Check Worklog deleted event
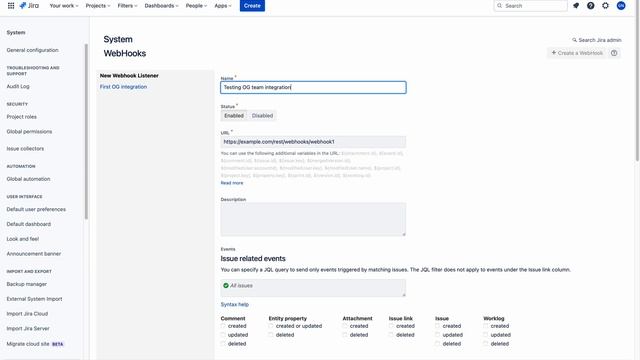Viewport: 640px width, 360px height. click(x=486, y=344)
